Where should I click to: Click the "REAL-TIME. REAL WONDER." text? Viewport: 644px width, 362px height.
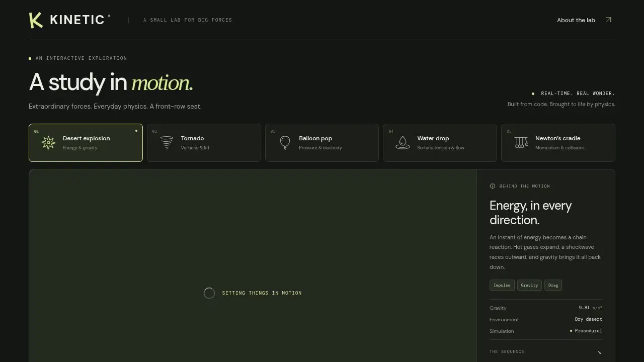(578, 94)
